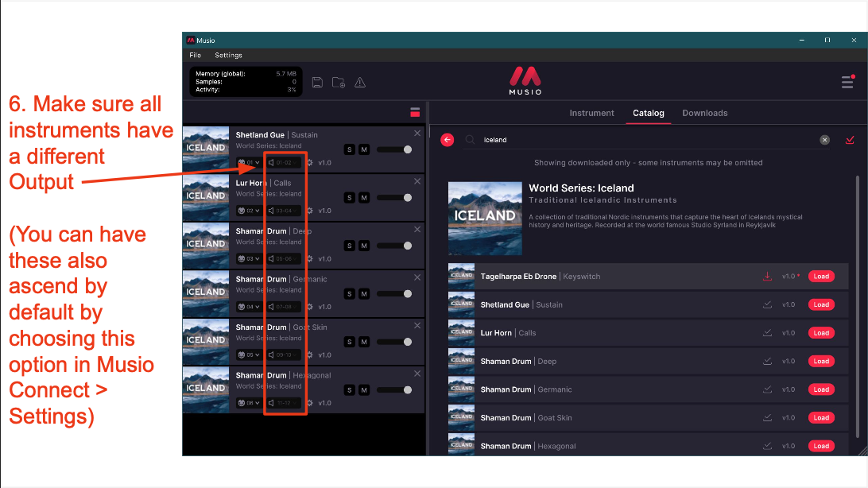This screenshot has height=488, width=868.
Task: Open output 09-10 dropdown for Shaman Drum Goat Skin
Action: pyautogui.click(x=284, y=355)
